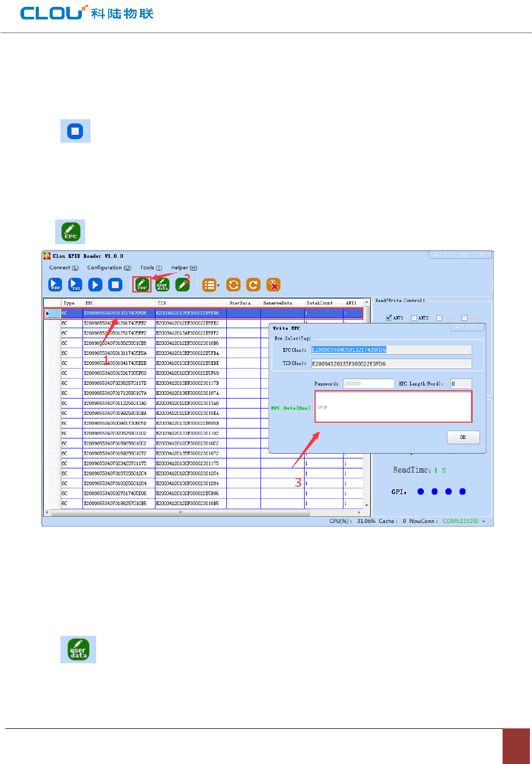Sort by the TID column header
The width and height of the screenshot is (532, 764).
[191, 303]
